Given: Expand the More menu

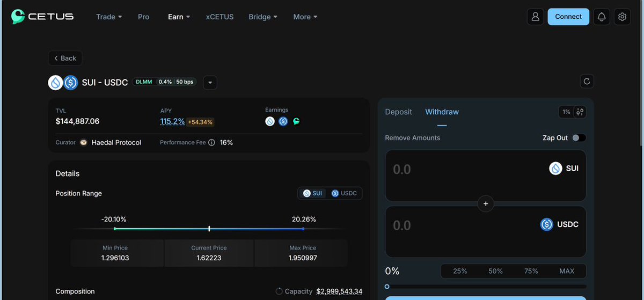Looking at the screenshot, I should point(305,17).
